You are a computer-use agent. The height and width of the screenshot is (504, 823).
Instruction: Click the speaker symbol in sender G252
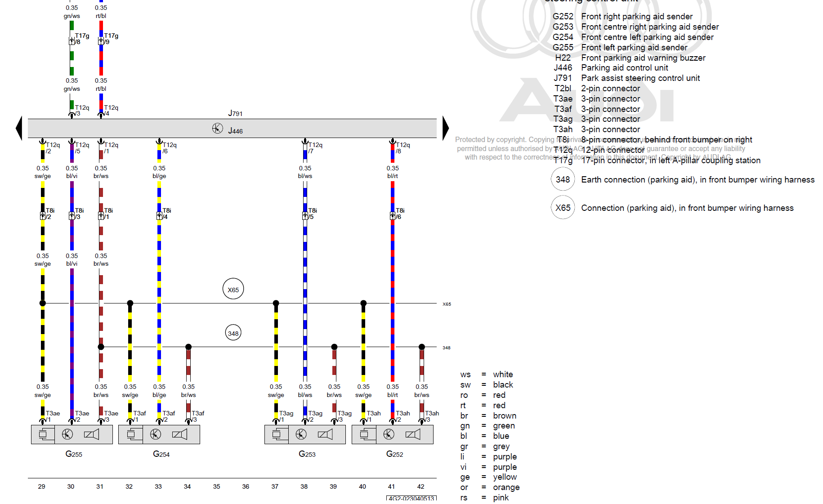click(x=412, y=434)
